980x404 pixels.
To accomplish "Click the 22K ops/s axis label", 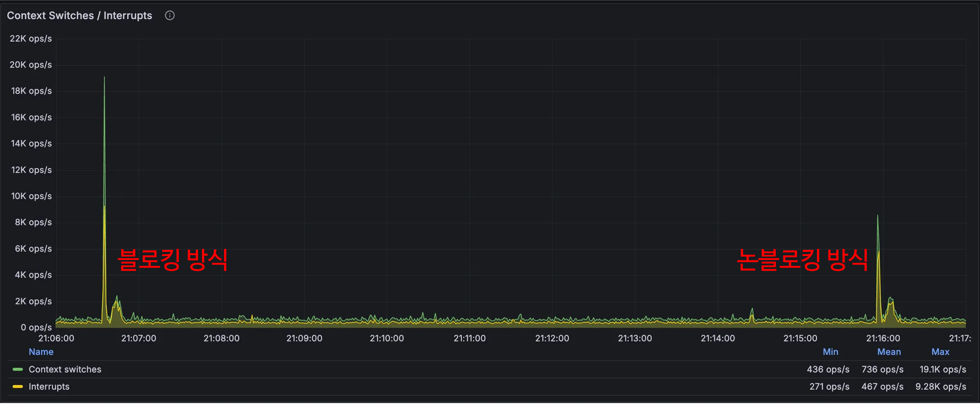I will tap(31, 38).
